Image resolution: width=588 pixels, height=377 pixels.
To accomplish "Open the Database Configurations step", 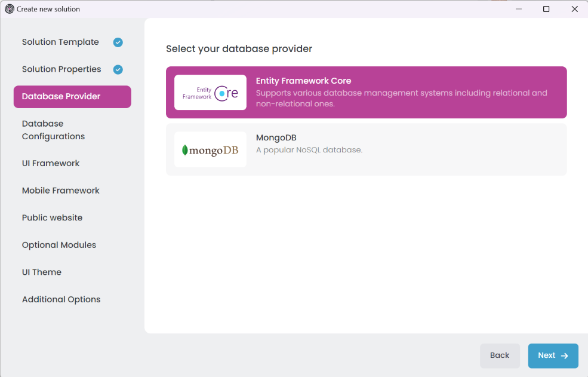I will click(72, 130).
